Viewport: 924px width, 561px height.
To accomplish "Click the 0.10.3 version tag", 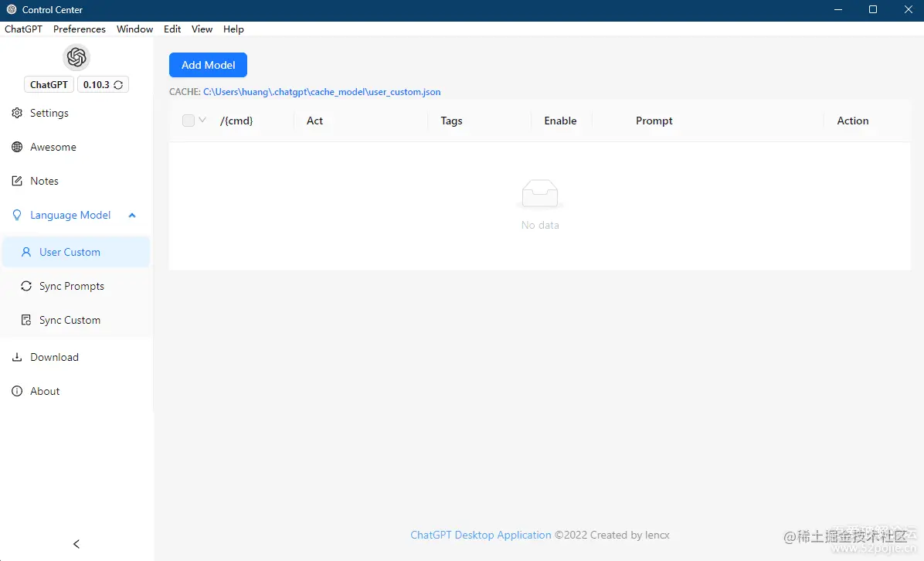I will pos(103,85).
